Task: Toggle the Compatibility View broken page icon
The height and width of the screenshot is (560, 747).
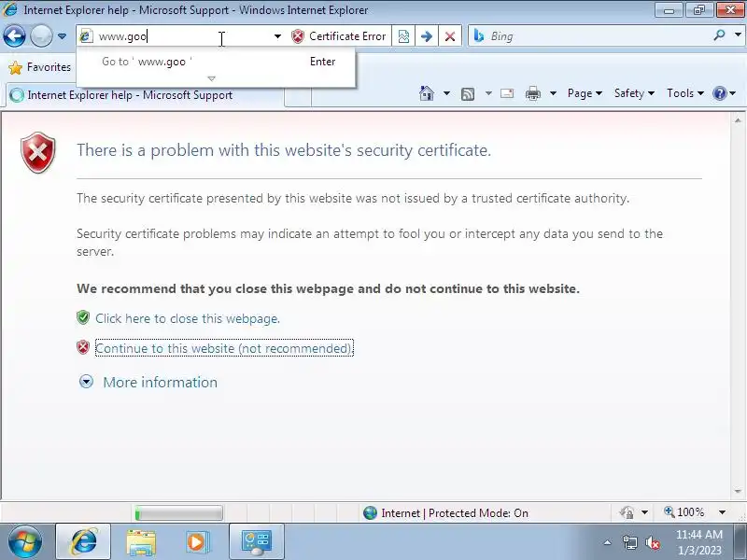Action: tap(403, 36)
